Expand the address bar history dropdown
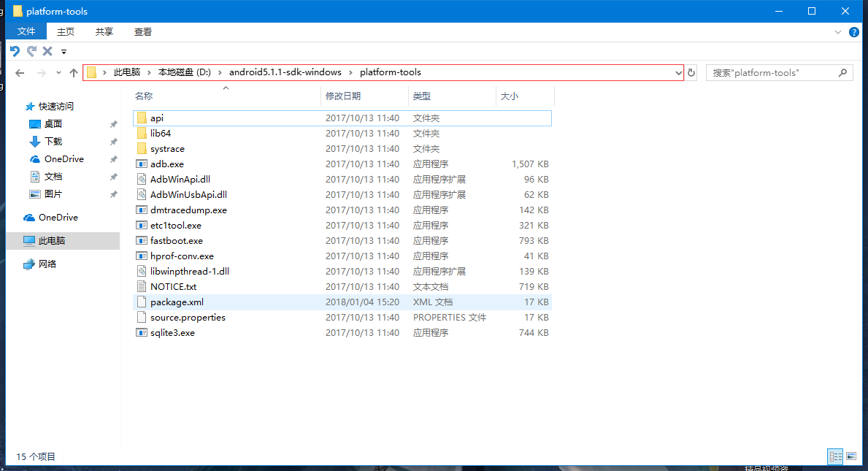This screenshot has height=471, width=868. [678, 72]
